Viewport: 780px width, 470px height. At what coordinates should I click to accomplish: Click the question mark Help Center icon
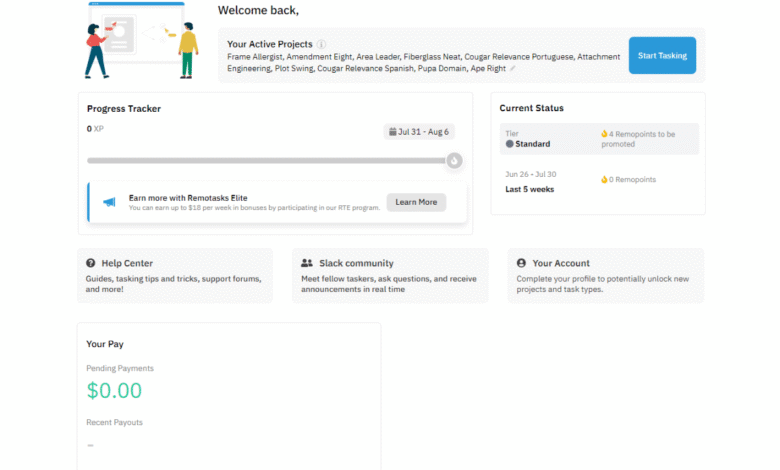point(91,263)
